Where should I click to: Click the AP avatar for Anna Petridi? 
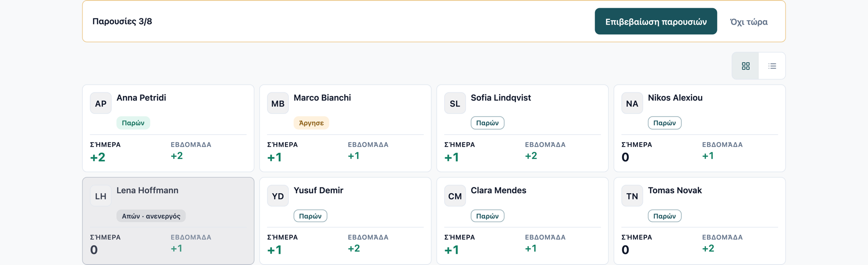101,103
